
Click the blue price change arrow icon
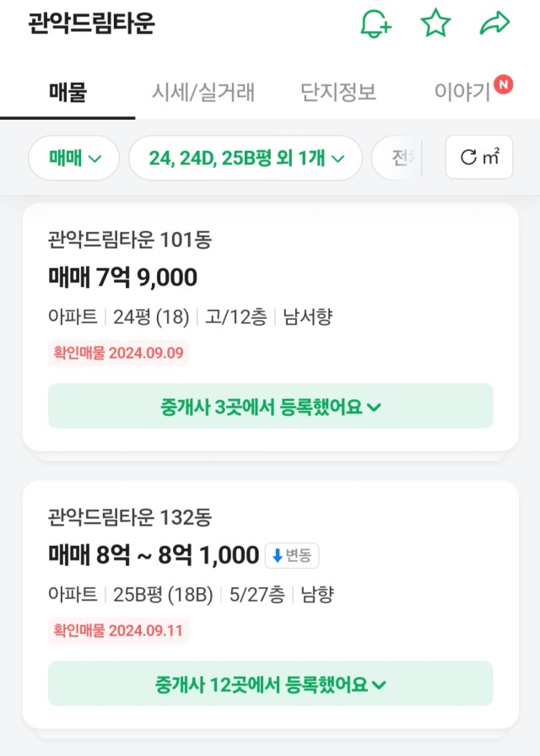tap(278, 555)
